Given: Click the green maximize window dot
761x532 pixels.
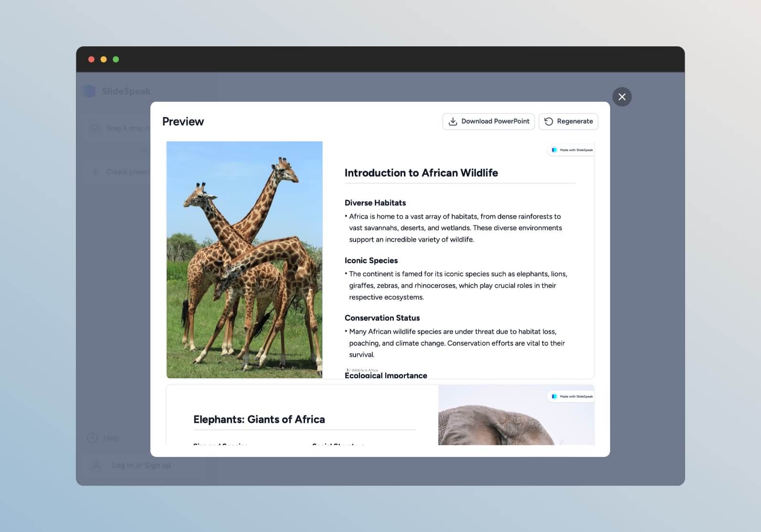Looking at the screenshot, I should 116,59.
